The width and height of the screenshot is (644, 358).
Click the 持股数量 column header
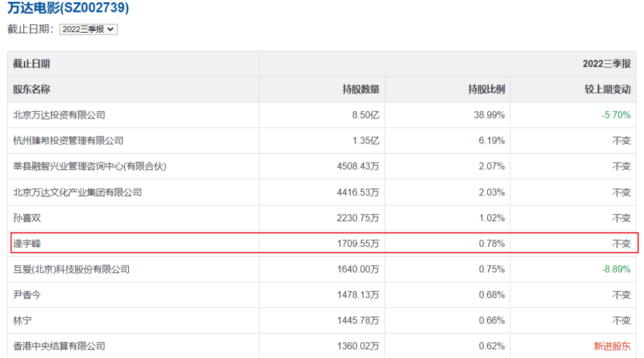(361, 89)
